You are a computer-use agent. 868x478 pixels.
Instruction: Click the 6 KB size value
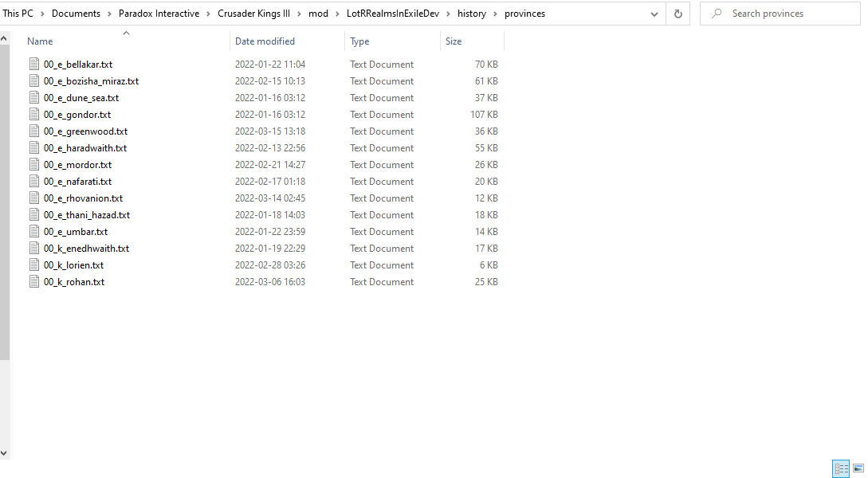[489, 265]
